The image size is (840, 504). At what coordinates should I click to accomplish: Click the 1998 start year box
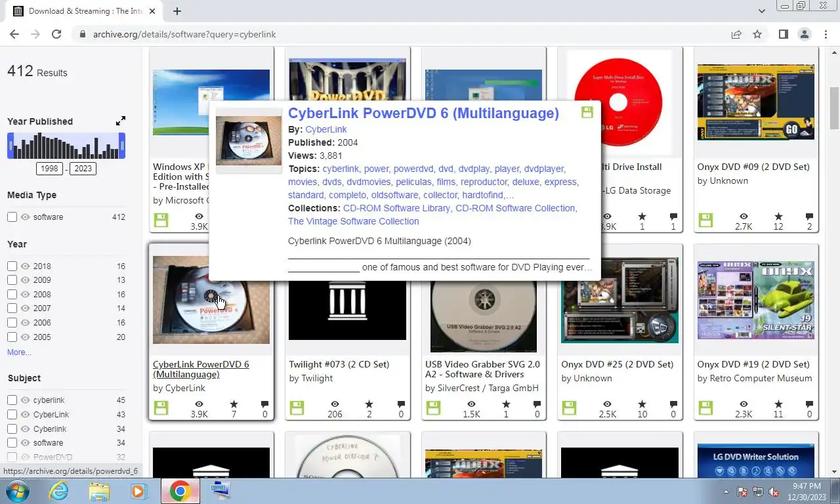[x=50, y=169]
